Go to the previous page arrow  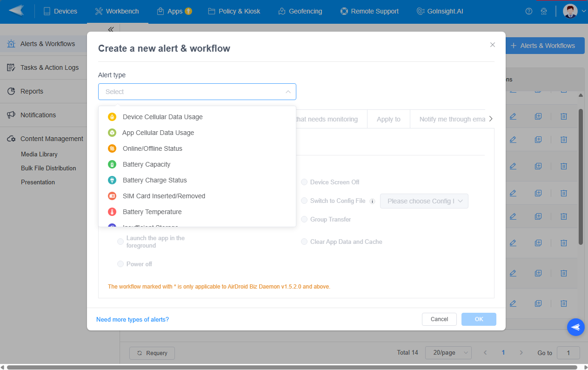pyautogui.click(x=485, y=353)
